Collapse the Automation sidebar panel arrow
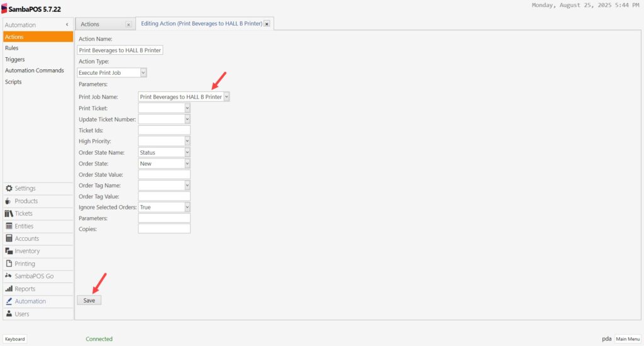The height and width of the screenshot is (346, 644). tap(67, 25)
